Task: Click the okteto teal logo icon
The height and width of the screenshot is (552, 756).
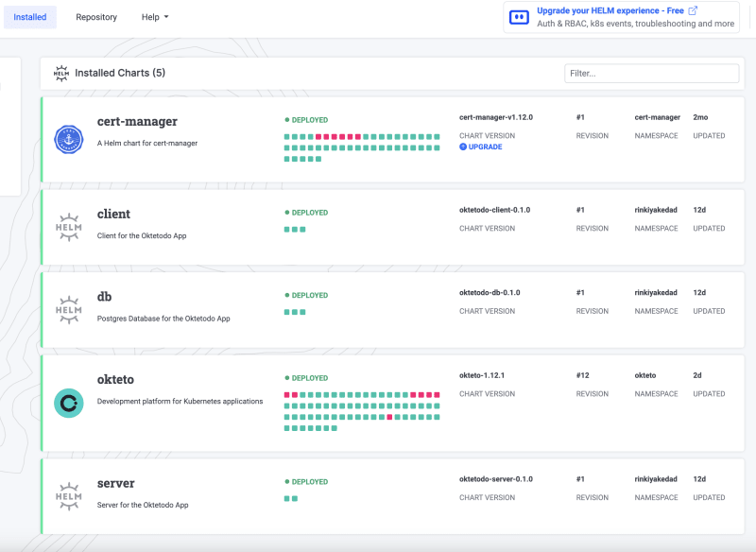Action: (68, 403)
